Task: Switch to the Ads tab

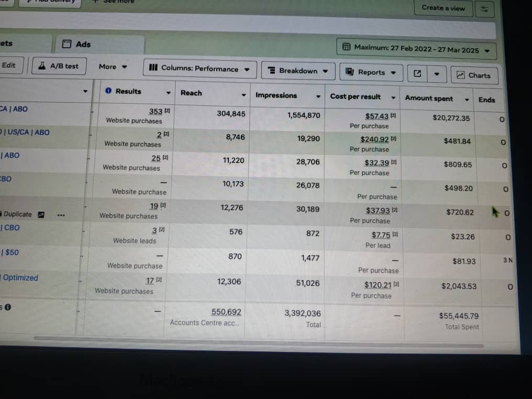Action: [x=100, y=45]
